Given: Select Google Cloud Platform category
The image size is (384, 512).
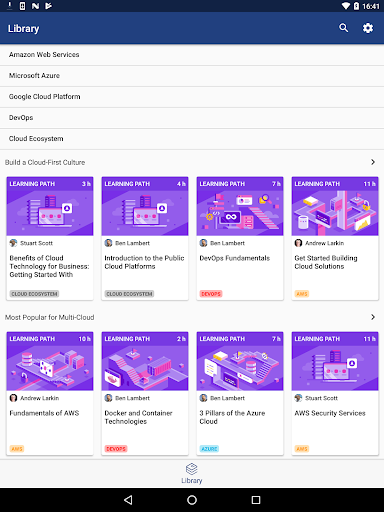Looking at the screenshot, I should 192,97.
